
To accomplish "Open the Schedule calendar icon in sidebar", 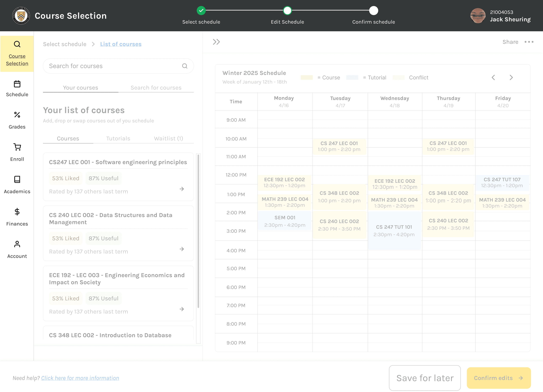I will click(17, 84).
